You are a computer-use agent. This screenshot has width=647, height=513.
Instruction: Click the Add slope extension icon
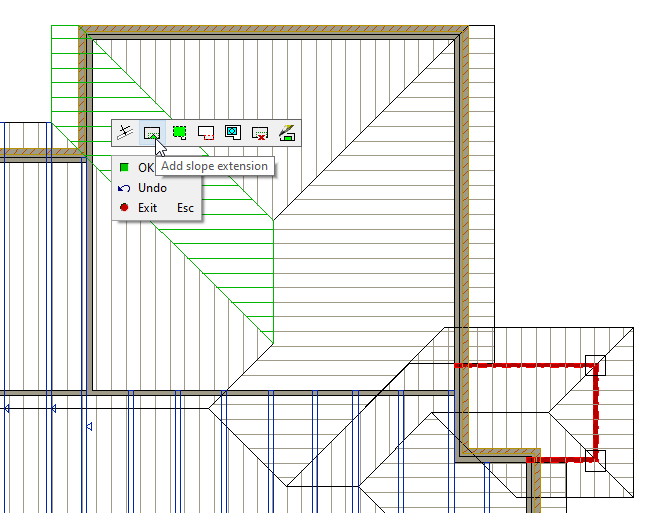click(x=152, y=131)
